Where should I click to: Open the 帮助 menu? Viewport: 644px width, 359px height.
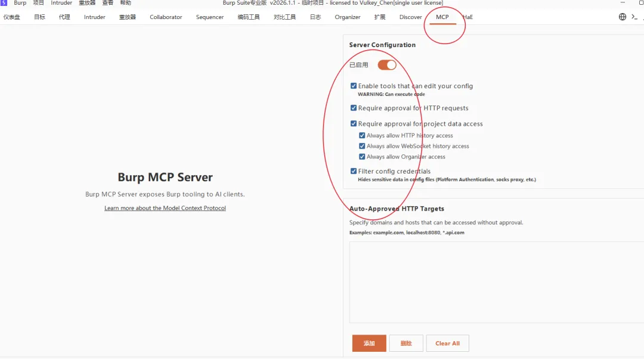coord(126,3)
